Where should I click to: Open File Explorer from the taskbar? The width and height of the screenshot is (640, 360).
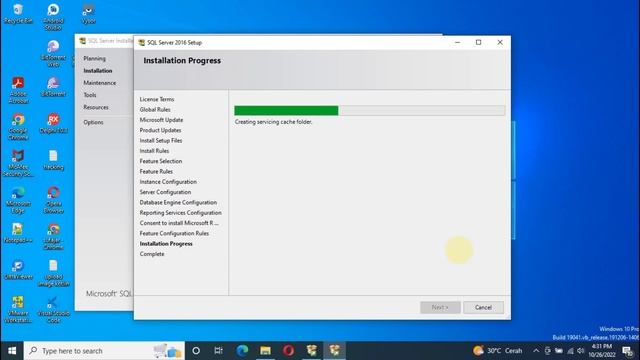(265, 351)
